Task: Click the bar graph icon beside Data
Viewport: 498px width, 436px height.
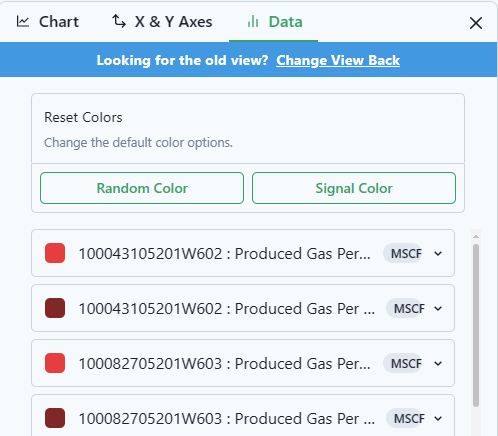Action: [253, 22]
